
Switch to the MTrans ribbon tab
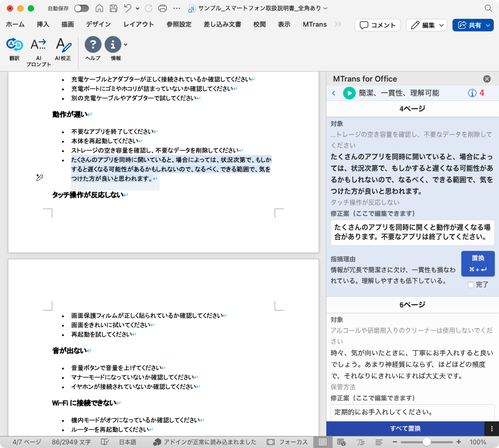pyautogui.click(x=314, y=24)
